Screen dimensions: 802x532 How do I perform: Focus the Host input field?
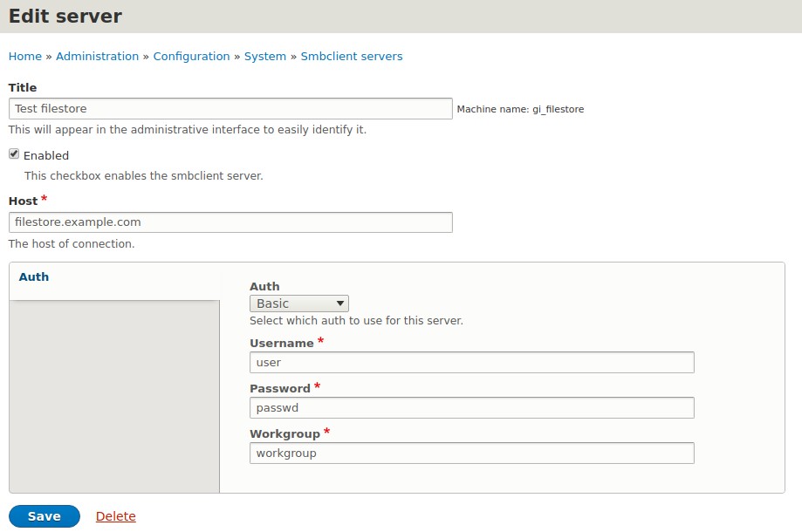(x=230, y=222)
